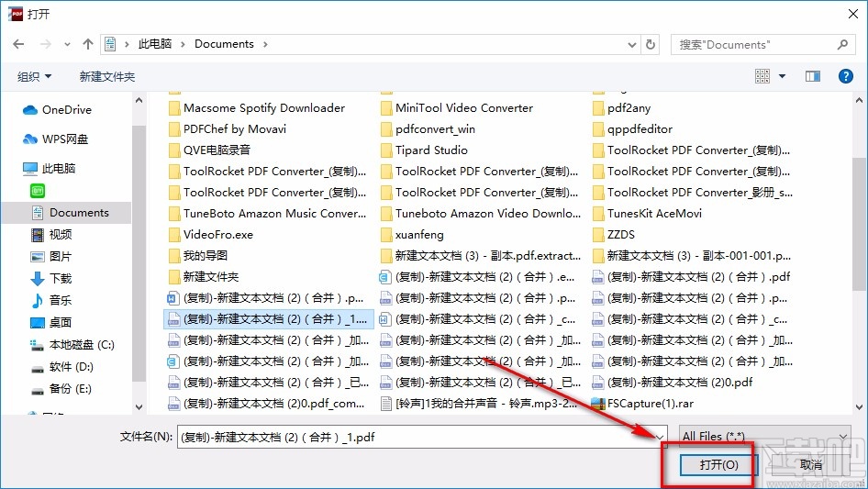Select the ZZDS folder
868x489 pixels.
click(x=613, y=234)
